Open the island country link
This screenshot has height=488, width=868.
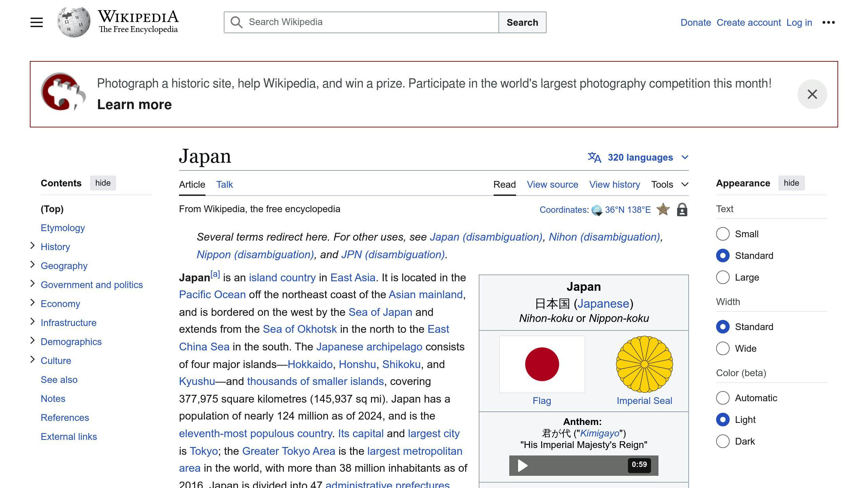[x=282, y=278]
